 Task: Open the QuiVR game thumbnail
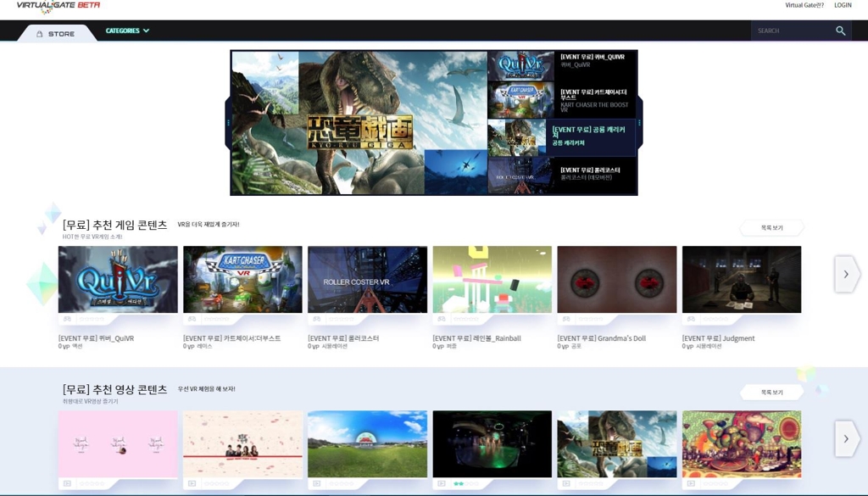118,280
